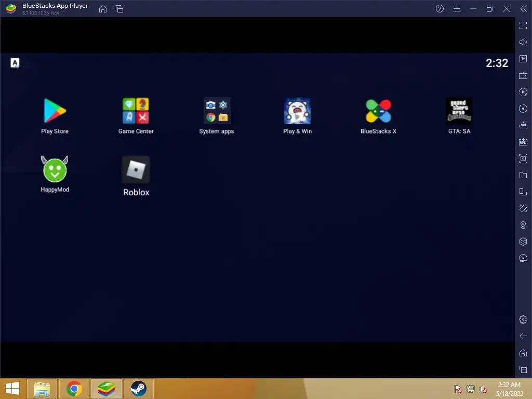
Task: Start GTA: SA game
Action: coord(459,111)
